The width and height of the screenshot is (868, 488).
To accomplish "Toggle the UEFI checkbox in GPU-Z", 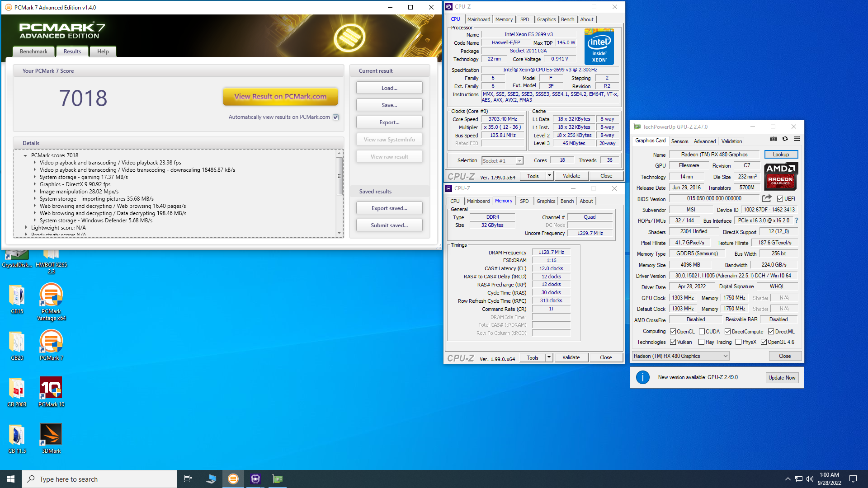I will pos(780,199).
